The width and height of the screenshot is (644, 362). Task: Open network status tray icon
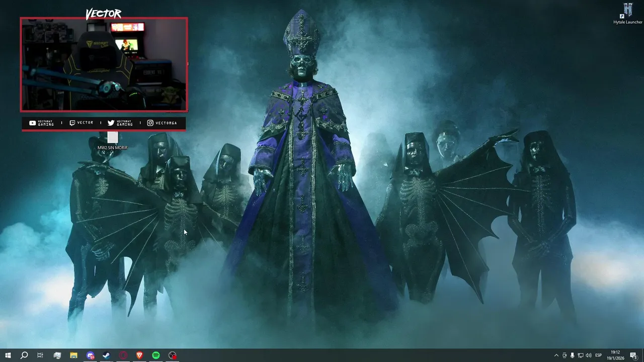click(x=581, y=355)
